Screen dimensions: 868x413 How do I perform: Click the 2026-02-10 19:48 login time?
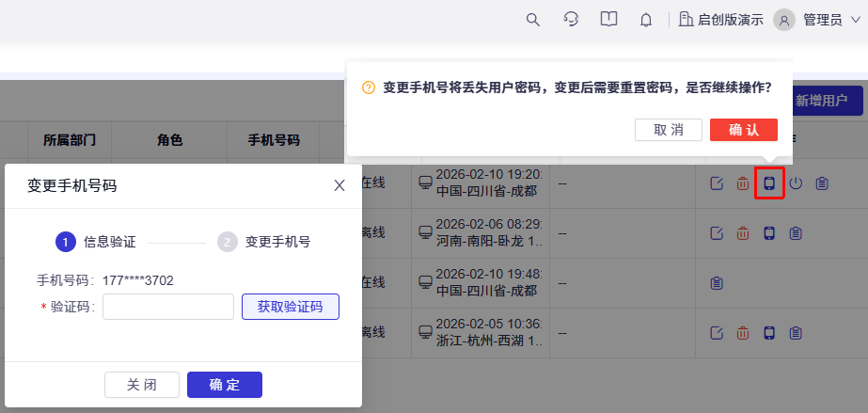point(489,275)
